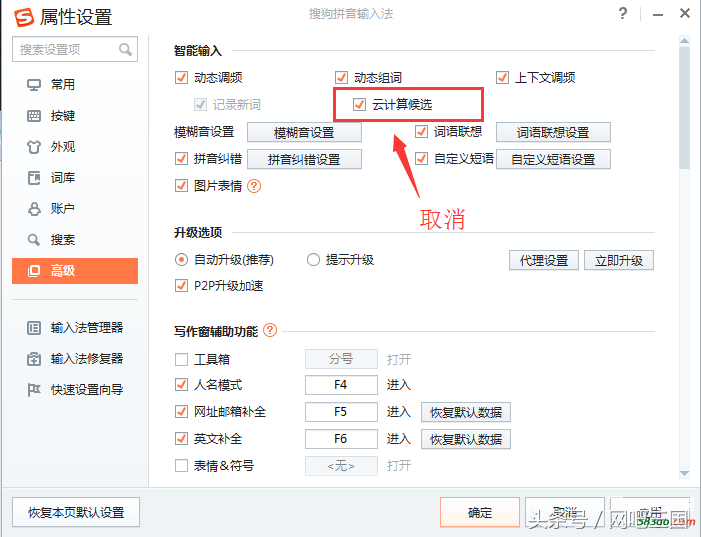Viewport: 701px width, 537px height.
Task: Click the F5 hotkey field for 网址邮箱补全
Action: [341, 411]
